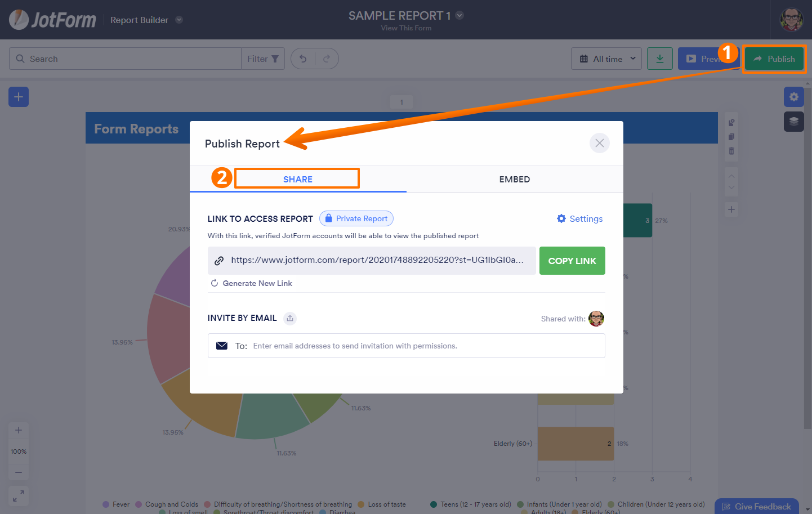Focus the email addresses To field
812x514 pixels.
(x=407, y=346)
